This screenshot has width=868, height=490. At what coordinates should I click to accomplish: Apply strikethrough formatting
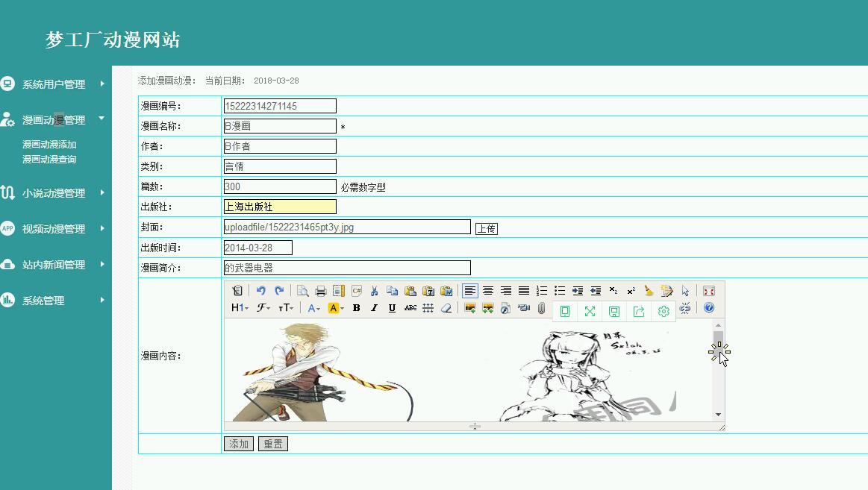[x=410, y=308]
